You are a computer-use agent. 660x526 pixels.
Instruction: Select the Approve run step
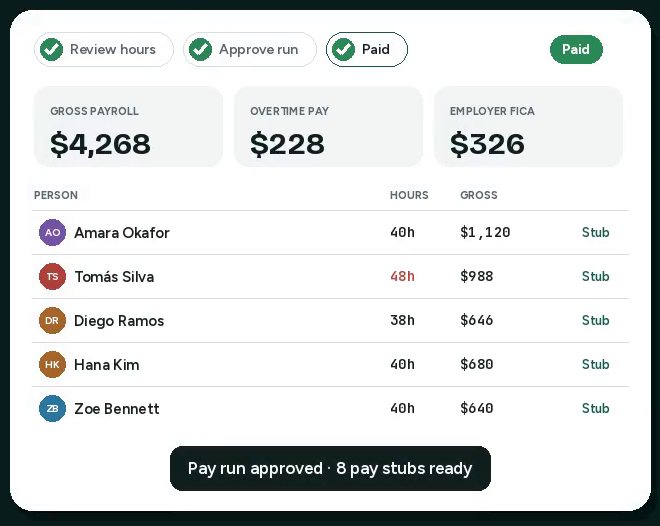click(x=250, y=50)
